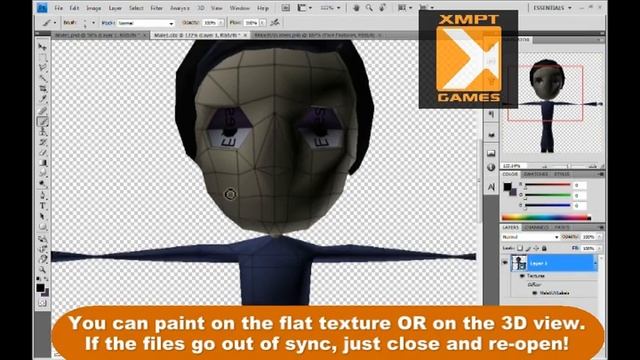Toggle lock position for layer
The height and width of the screenshot is (360, 640).
click(x=536, y=248)
